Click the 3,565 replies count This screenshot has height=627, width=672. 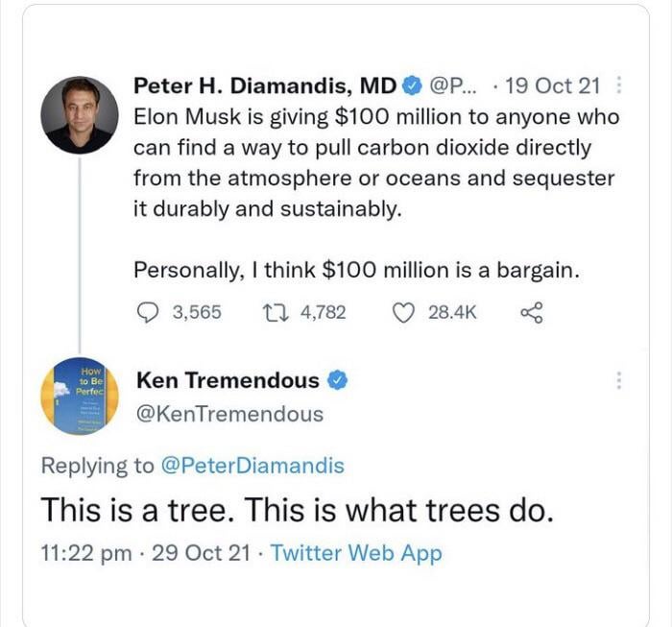coord(196,312)
